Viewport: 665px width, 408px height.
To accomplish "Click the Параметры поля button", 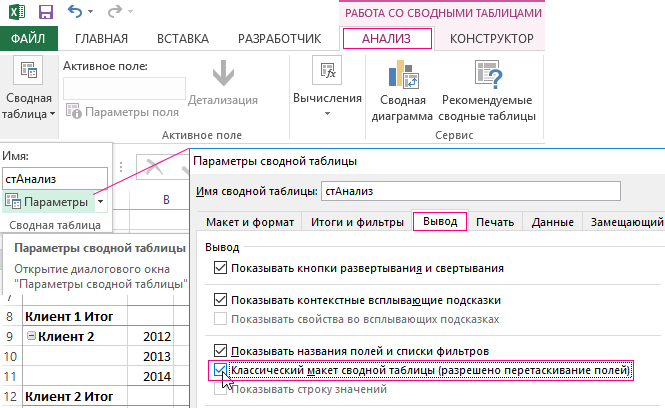I will point(123,112).
